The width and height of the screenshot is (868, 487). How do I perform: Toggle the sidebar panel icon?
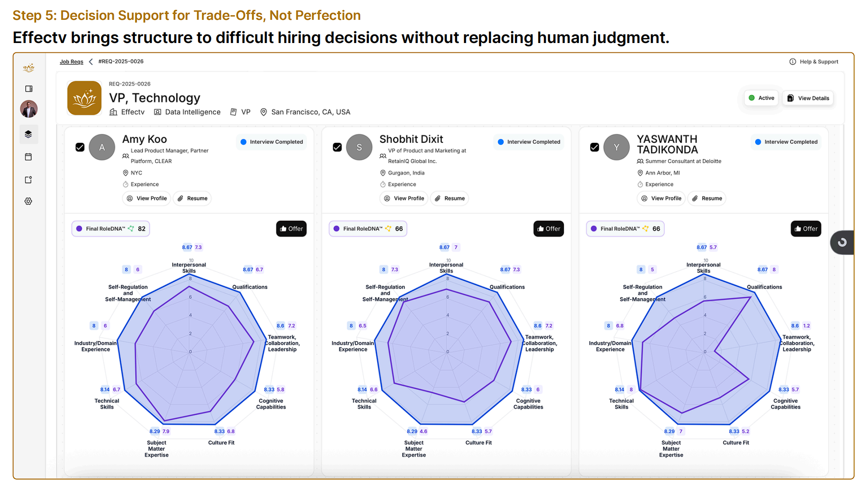29,89
